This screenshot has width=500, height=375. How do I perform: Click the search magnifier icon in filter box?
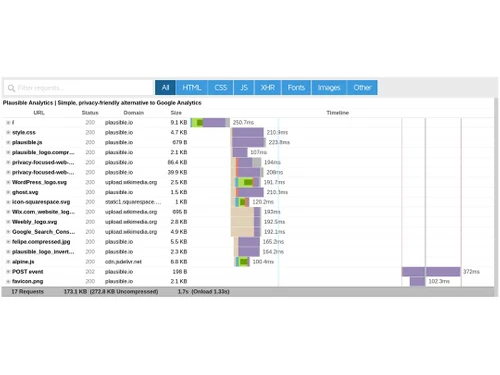point(11,88)
